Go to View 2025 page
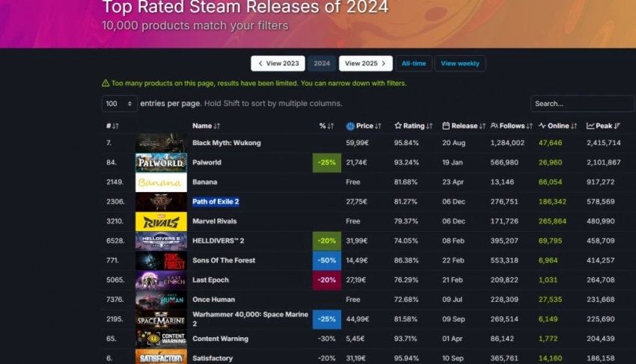Screen dimensions: 636x364 click(365, 64)
